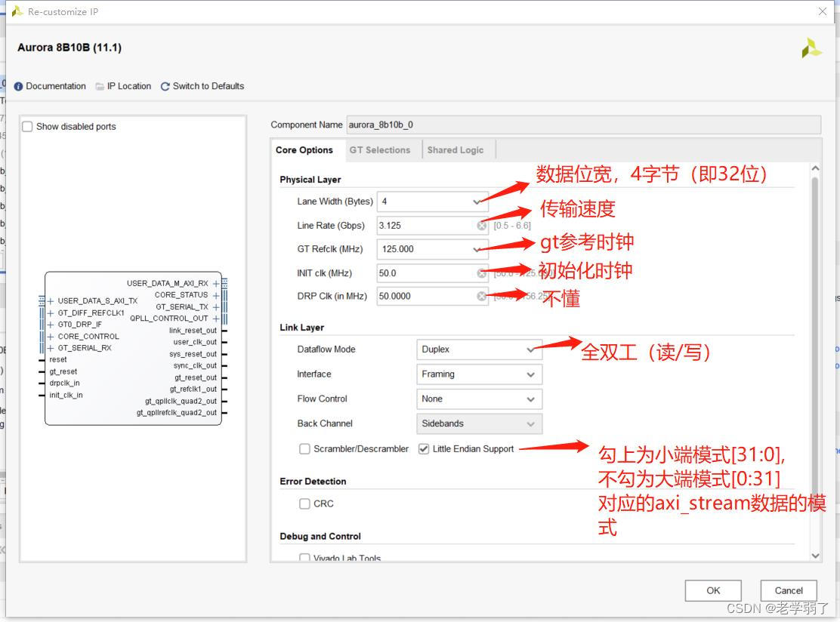
Task: Click the drpclk_in port label
Action: click(64, 383)
